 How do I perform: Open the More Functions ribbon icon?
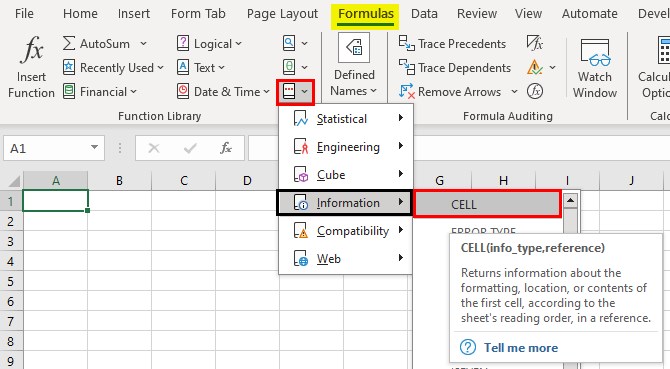tap(289, 91)
